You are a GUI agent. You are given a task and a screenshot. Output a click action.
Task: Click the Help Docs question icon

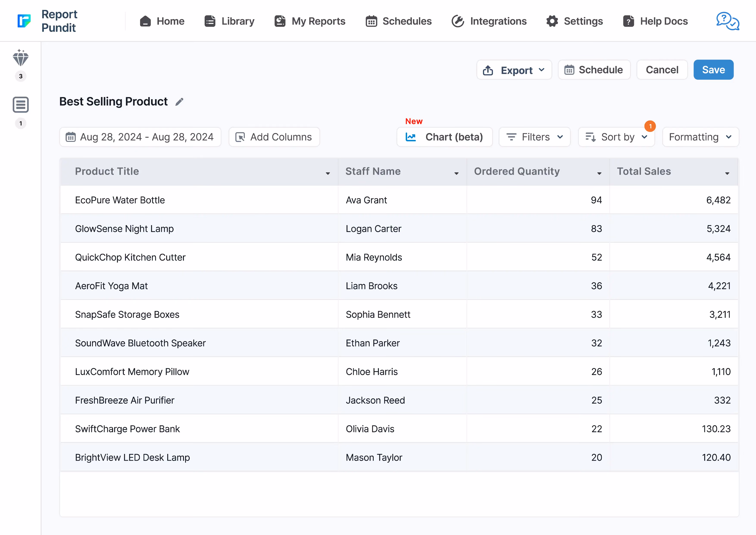[629, 21]
